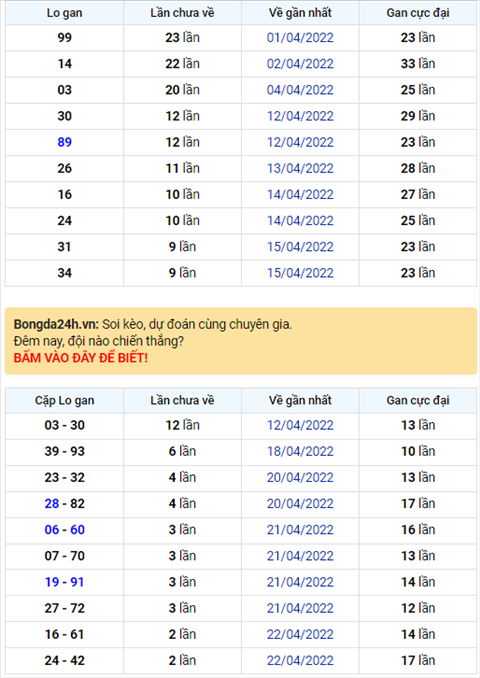Click the Lần chưa về header in the upper table
The image size is (480, 678).
(182, 13)
